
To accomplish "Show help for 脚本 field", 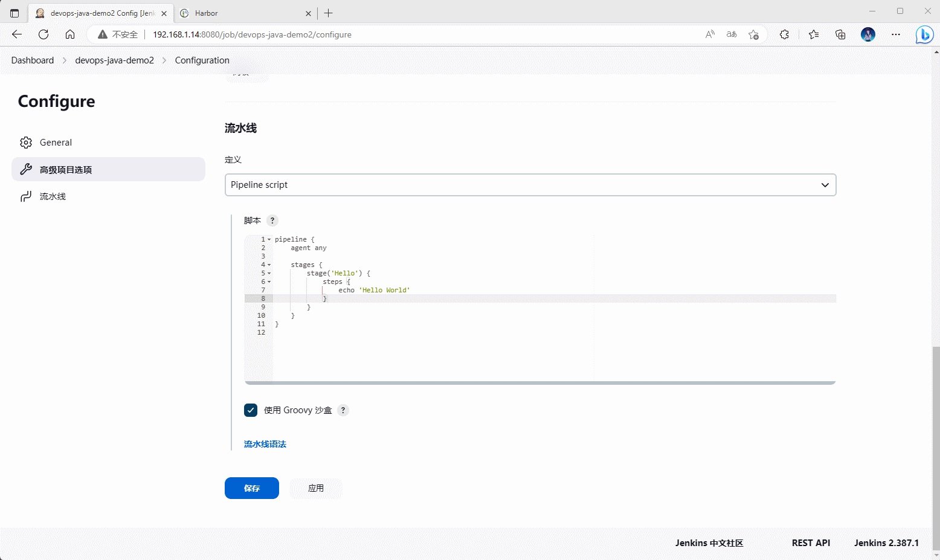I will tap(272, 220).
